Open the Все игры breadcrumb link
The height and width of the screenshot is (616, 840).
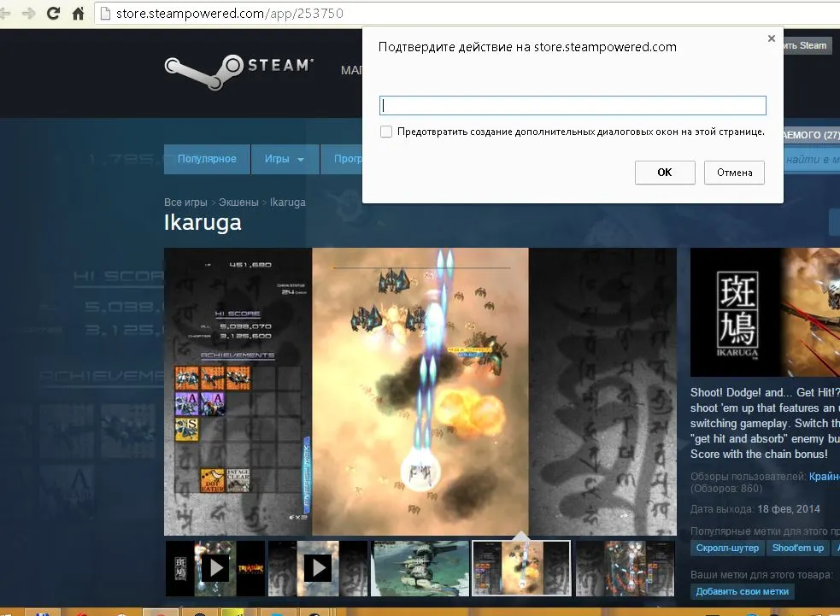(x=185, y=202)
